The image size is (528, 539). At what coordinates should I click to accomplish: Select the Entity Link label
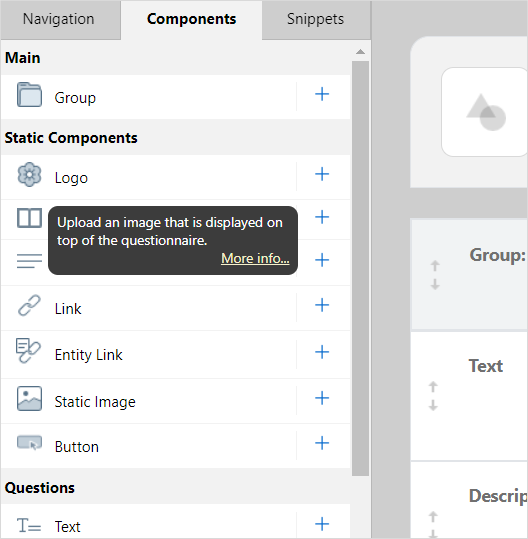point(89,355)
